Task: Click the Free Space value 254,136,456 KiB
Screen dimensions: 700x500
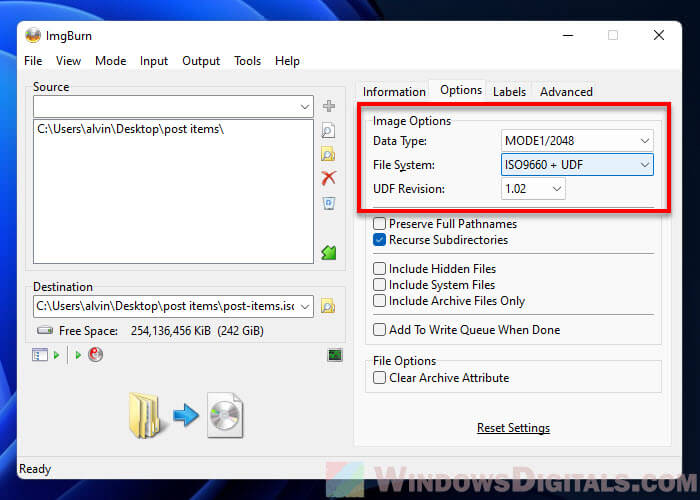Action: (171, 331)
